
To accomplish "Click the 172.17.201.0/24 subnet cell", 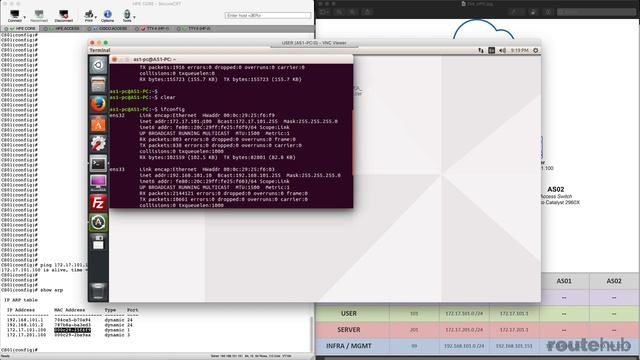I will coord(464,330).
